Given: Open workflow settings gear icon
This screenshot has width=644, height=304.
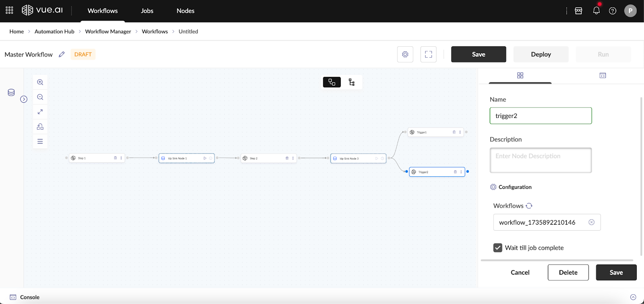Looking at the screenshot, I should (x=405, y=54).
